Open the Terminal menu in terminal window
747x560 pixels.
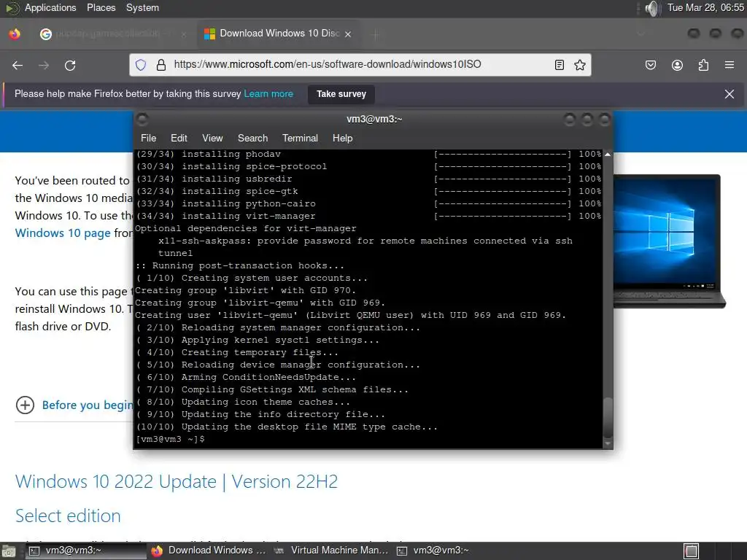click(300, 138)
